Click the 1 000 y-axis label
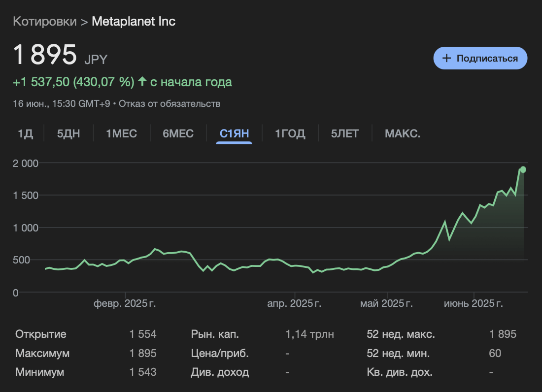 pyautogui.click(x=26, y=228)
